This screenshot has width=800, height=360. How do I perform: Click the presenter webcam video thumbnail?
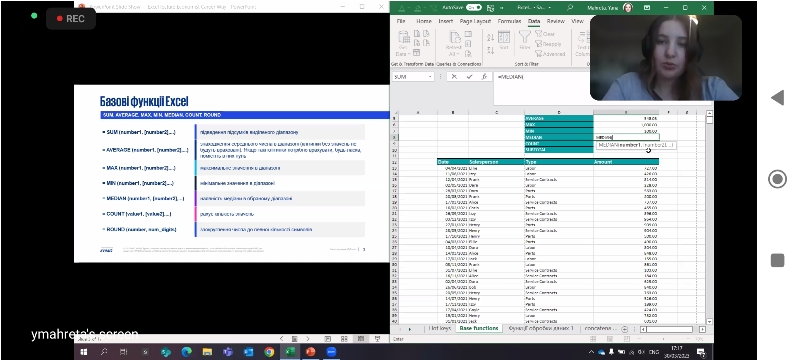pyautogui.click(x=665, y=58)
